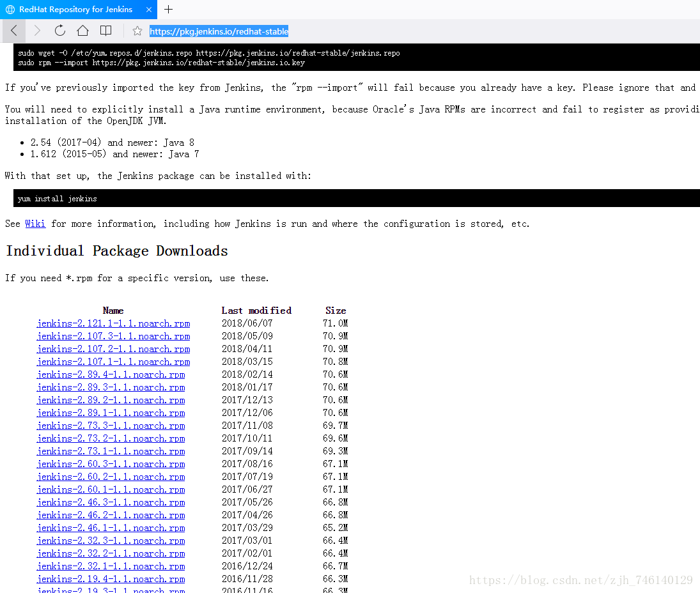Viewport: 700px width, 593px height.
Task: Click the 2016/12/24 date cell
Action: pos(247,566)
